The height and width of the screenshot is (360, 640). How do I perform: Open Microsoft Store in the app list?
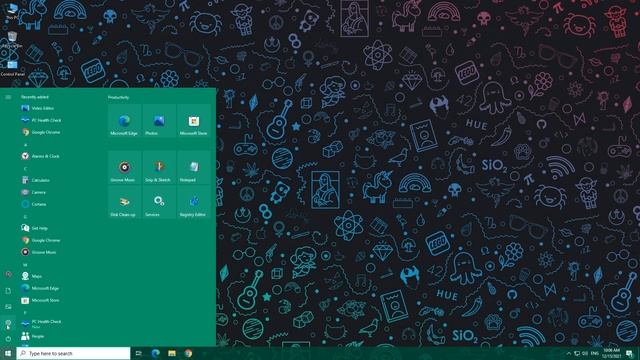[59, 300]
